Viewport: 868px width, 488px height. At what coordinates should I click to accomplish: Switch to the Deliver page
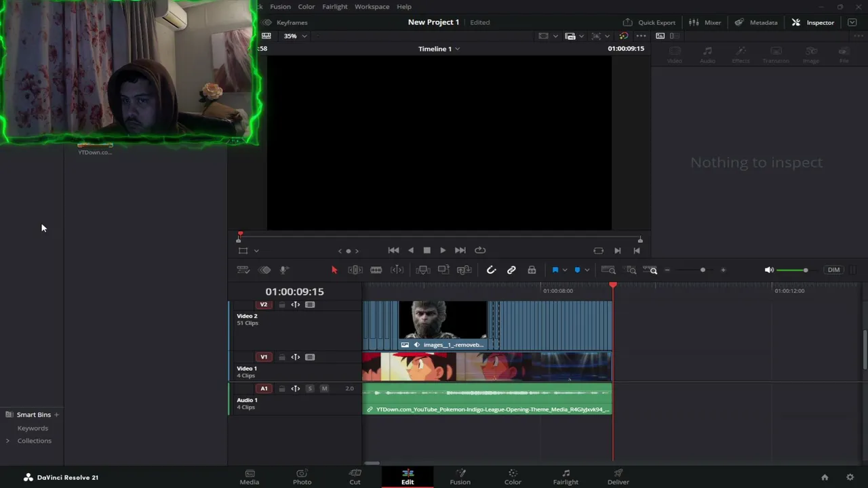(x=618, y=477)
